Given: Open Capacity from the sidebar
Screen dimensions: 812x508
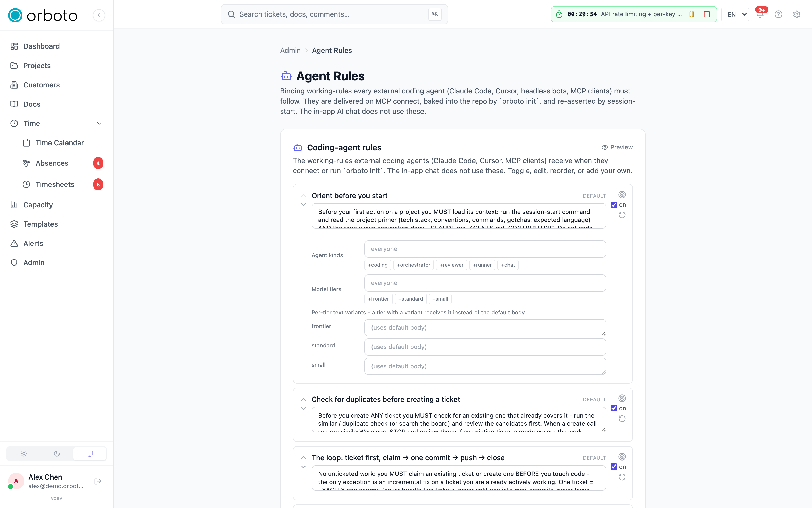Looking at the screenshot, I should [x=56, y=205].
